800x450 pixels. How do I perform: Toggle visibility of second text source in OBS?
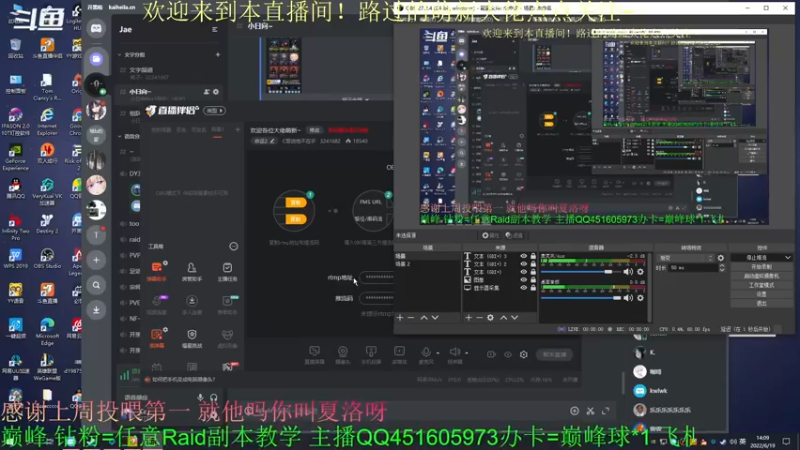point(523,264)
